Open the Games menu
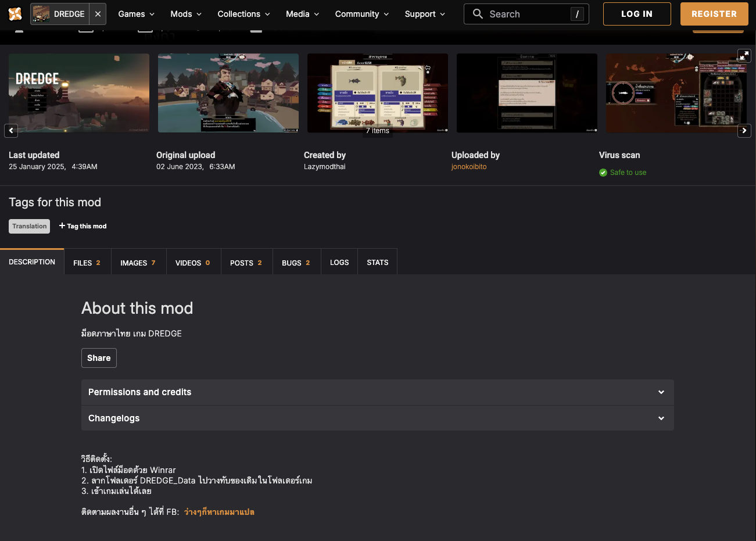Viewport: 756px width, 541px height. point(136,14)
